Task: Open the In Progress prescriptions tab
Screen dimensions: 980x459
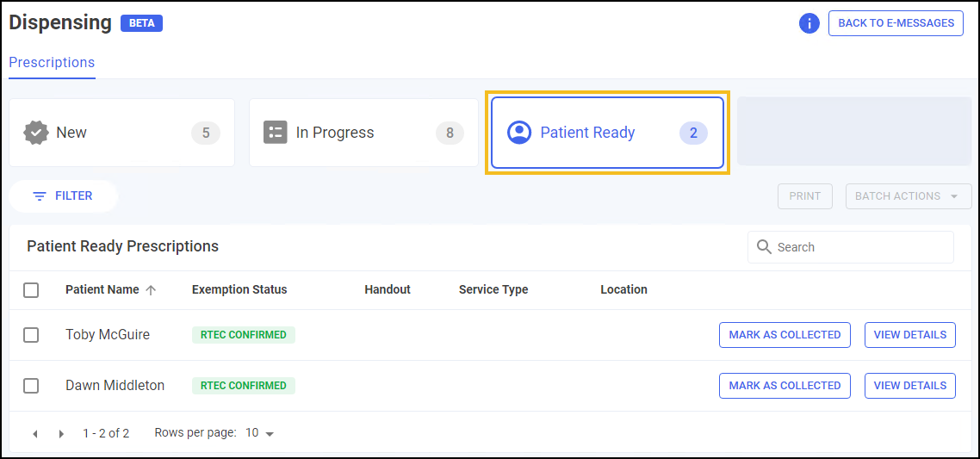Action: pos(363,133)
